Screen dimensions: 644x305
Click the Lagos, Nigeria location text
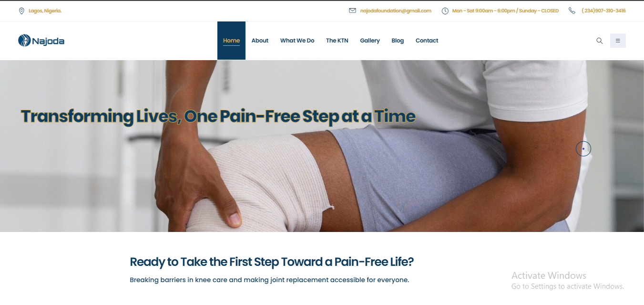coord(45,11)
